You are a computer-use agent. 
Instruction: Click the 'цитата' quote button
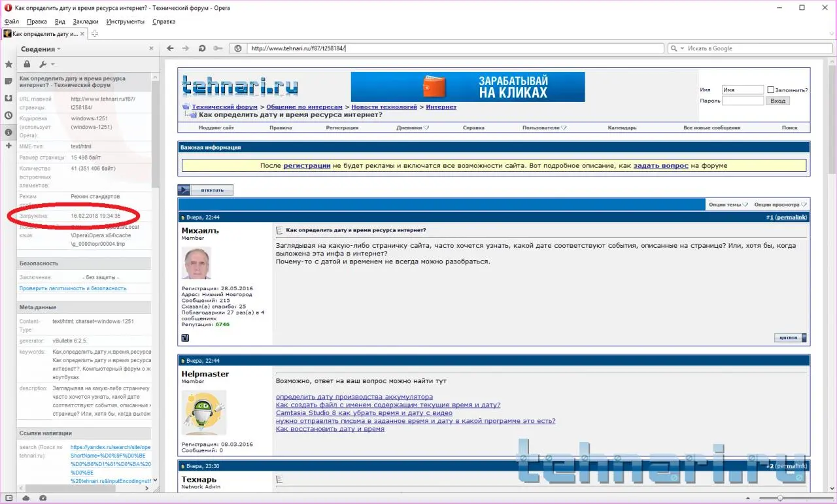[x=790, y=338]
